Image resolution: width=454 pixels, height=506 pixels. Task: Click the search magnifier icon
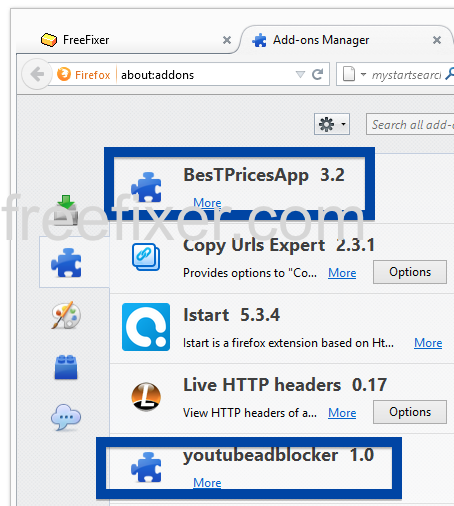click(x=450, y=74)
